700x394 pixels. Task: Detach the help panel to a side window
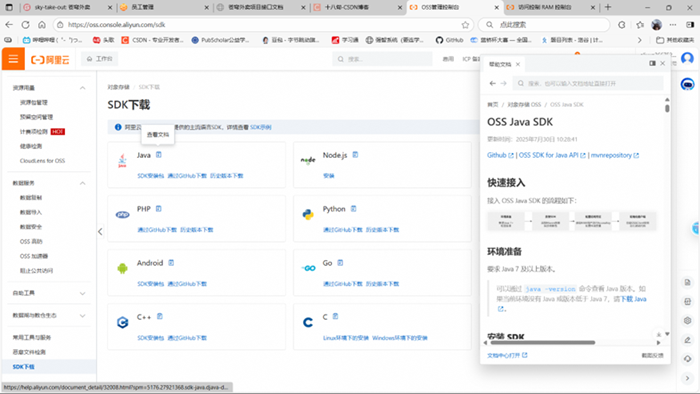point(652,64)
